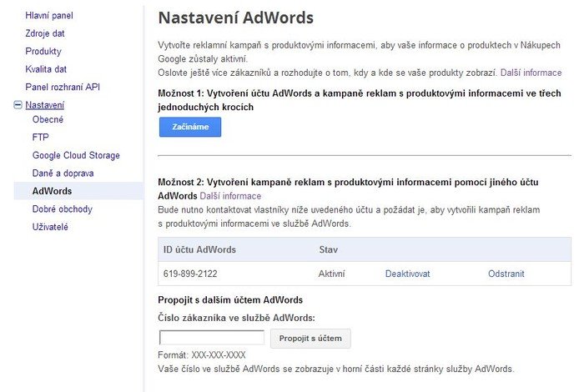Image resolution: width=584 pixels, height=392 pixels.
Task: Open Google Cloud Storage settings
Action: click(x=76, y=155)
